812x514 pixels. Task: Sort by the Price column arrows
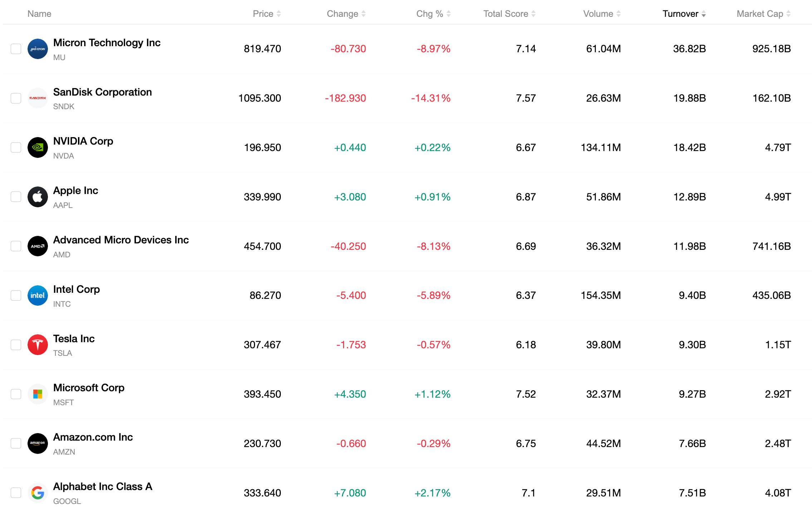pyautogui.click(x=279, y=14)
